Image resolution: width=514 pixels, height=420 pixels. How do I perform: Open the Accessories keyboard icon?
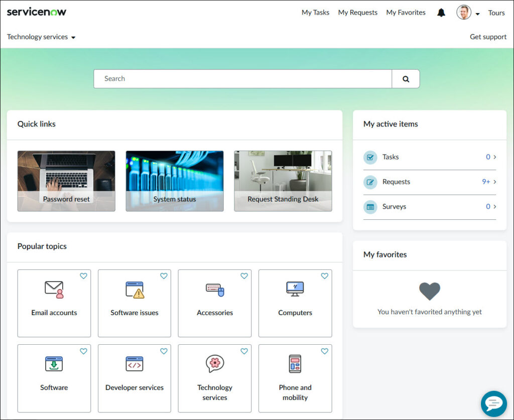215,290
